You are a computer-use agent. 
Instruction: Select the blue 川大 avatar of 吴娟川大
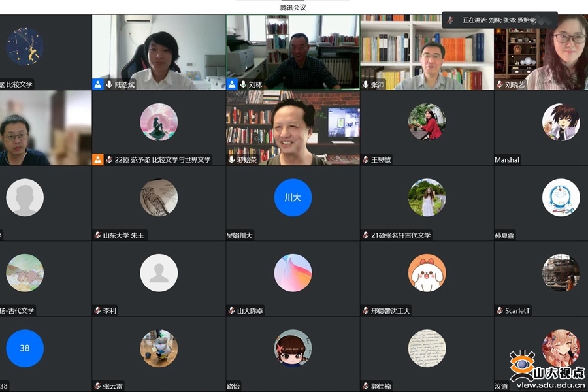coord(293,197)
